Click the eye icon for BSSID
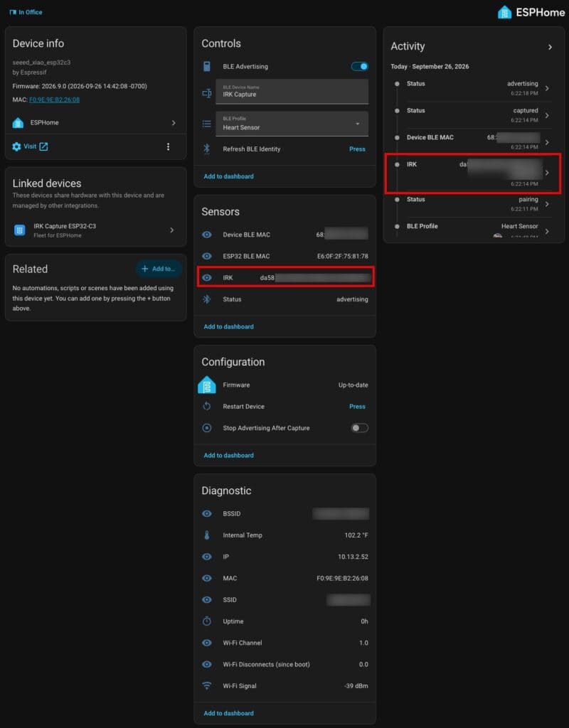The height and width of the screenshot is (728, 569). [x=207, y=513]
